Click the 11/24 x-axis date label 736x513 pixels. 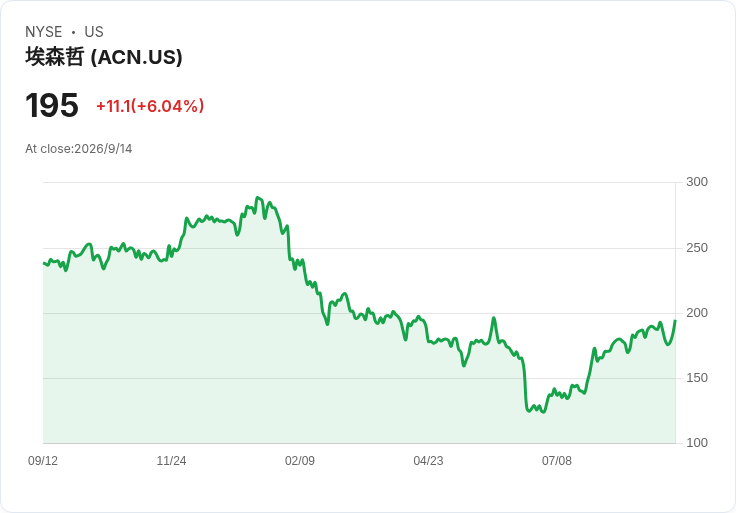pyautogui.click(x=171, y=461)
